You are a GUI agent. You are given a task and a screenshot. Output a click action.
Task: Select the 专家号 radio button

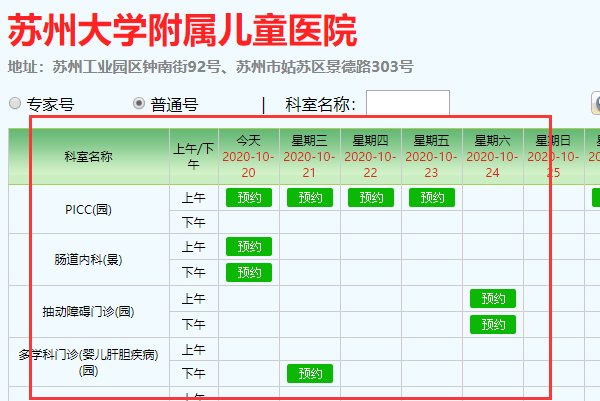click(x=15, y=103)
